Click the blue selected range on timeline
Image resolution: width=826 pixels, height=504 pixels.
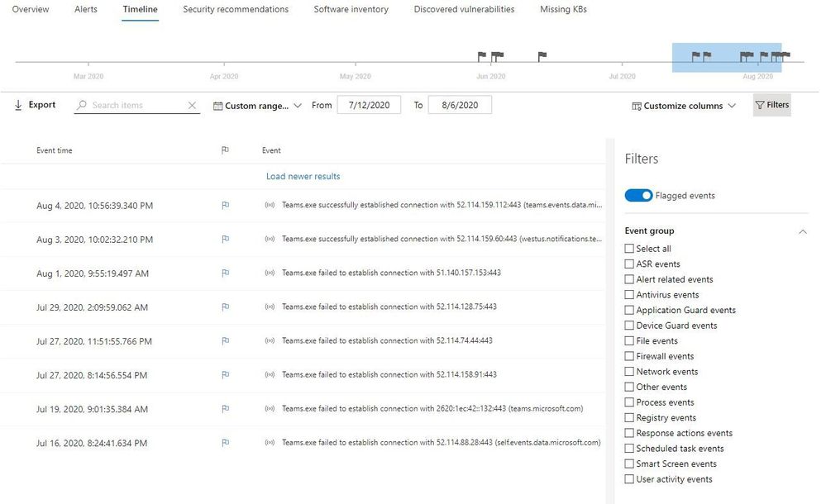click(727, 58)
